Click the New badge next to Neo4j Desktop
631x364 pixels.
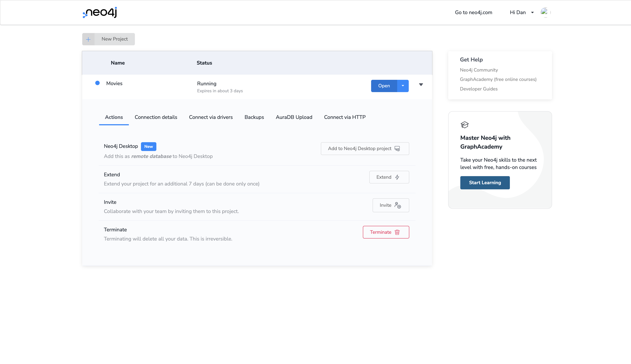[148, 147]
